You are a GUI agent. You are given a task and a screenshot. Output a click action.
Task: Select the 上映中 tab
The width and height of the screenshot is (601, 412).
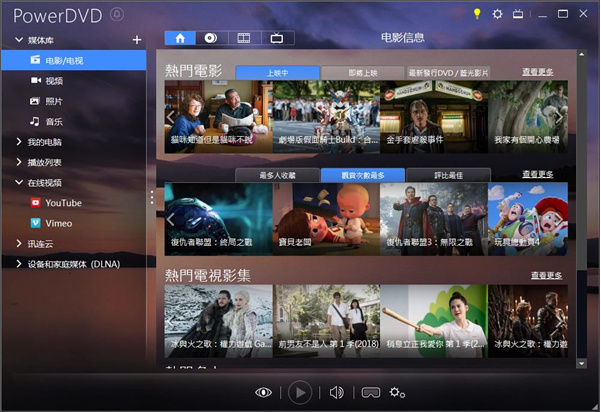click(x=278, y=73)
